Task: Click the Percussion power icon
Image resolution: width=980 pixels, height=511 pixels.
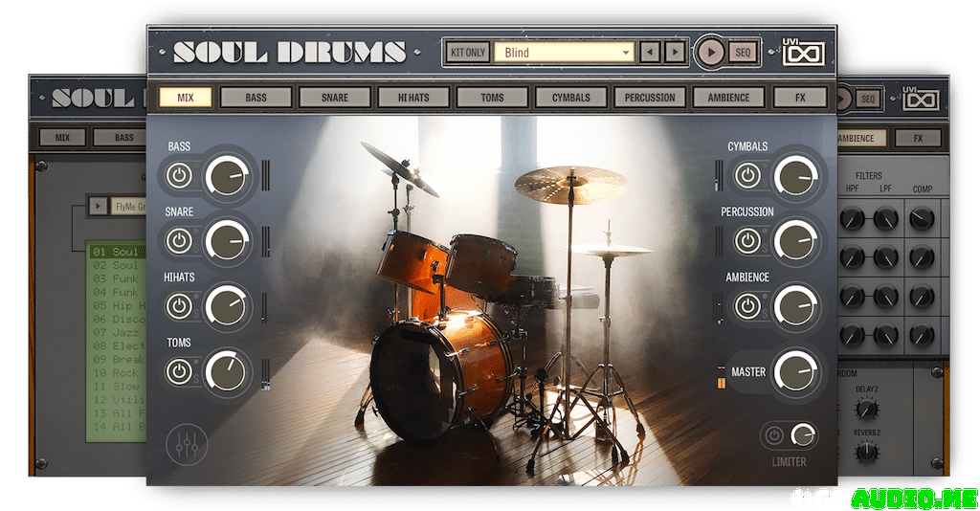Action: point(747,241)
